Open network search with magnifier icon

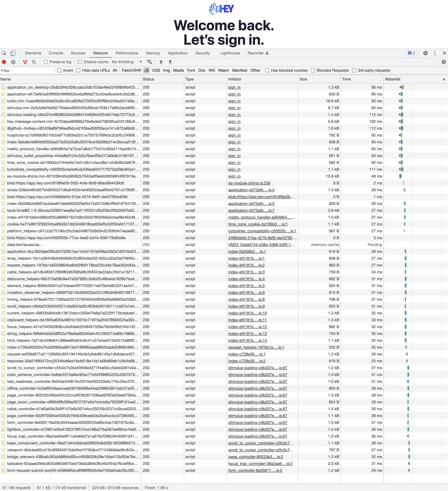34,62
